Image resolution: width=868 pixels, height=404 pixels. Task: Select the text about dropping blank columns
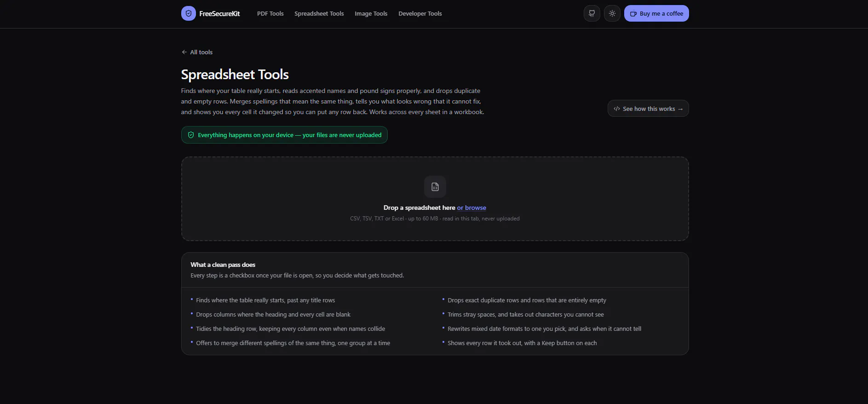tap(273, 314)
